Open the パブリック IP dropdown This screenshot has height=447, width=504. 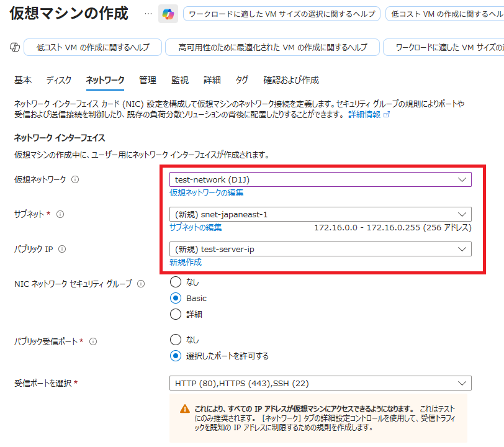[320, 249]
